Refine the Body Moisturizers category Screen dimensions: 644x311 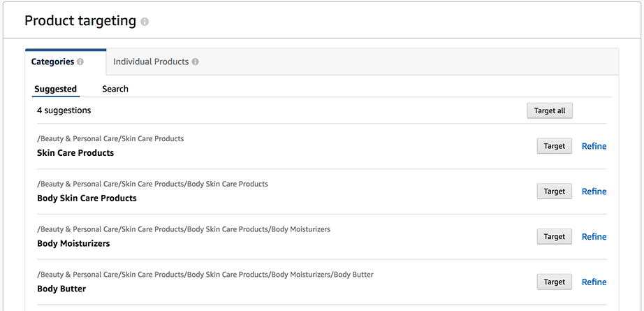click(594, 237)
